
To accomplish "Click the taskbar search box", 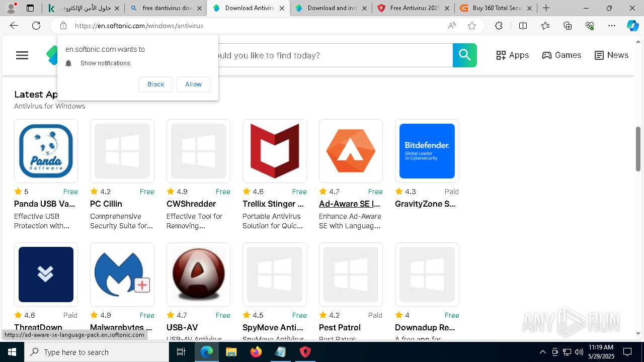I will [x=97, y=352].
